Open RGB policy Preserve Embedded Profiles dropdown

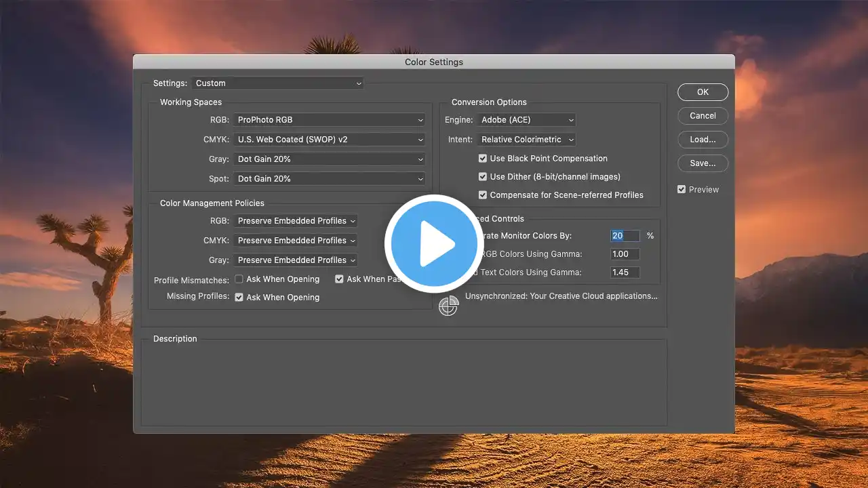tap(296, 221)
